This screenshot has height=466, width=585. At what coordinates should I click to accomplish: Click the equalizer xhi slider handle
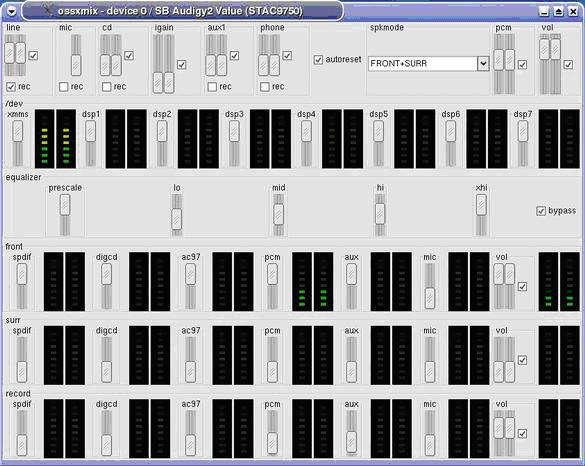click(481, 205)
